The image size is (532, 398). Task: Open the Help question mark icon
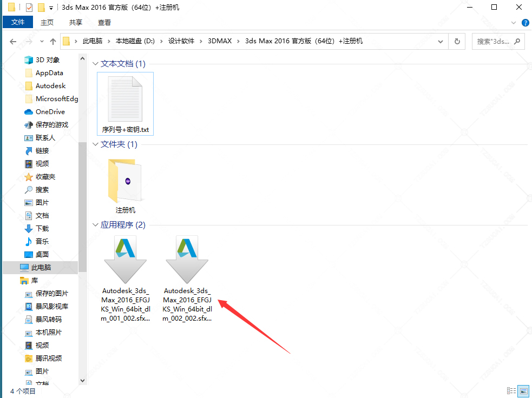click(525, 23)
